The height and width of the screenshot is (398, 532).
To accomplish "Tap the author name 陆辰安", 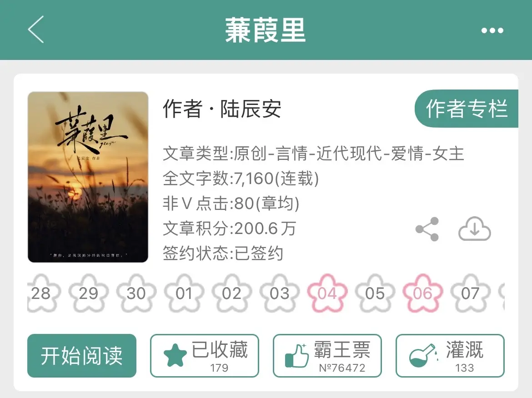I will (x=251, y=109).
